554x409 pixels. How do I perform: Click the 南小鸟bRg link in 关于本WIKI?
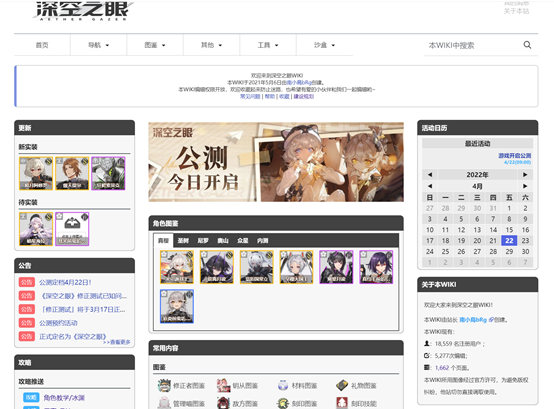(x=473, y=320)
